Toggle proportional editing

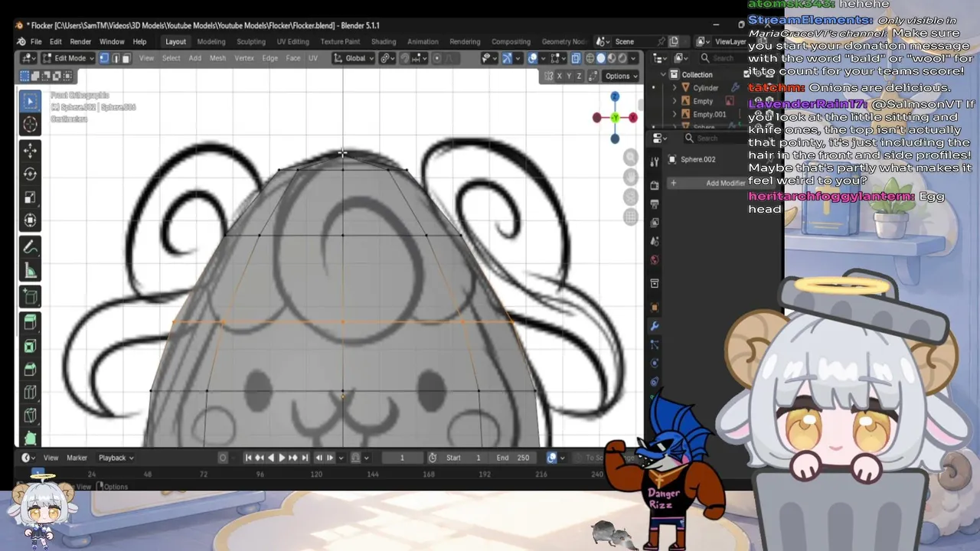437,58
